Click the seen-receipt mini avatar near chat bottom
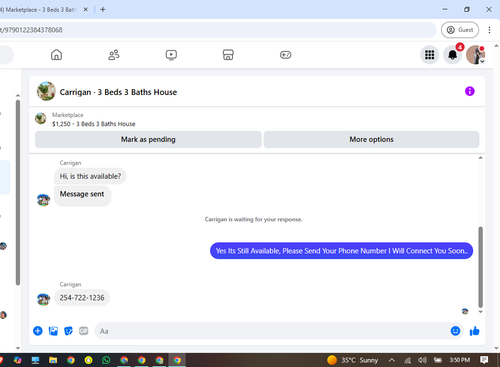This screenshot has height=367, width=500. click(x=465, y=311)
